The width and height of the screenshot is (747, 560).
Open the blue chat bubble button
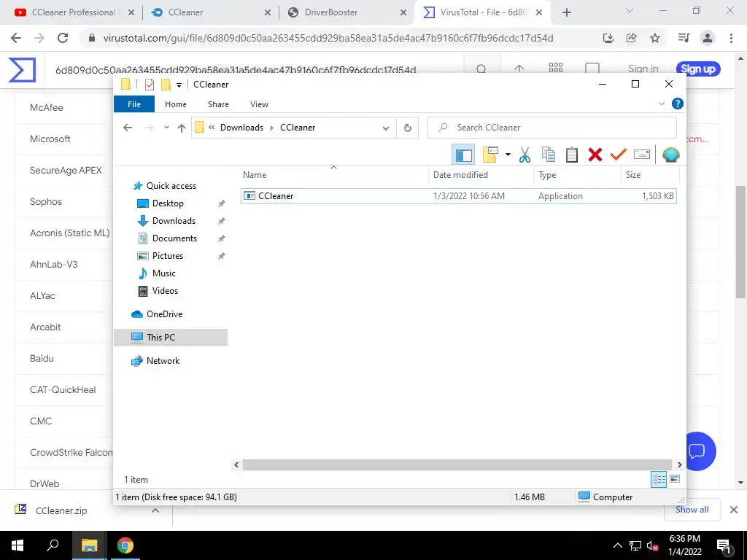(697, 451)
